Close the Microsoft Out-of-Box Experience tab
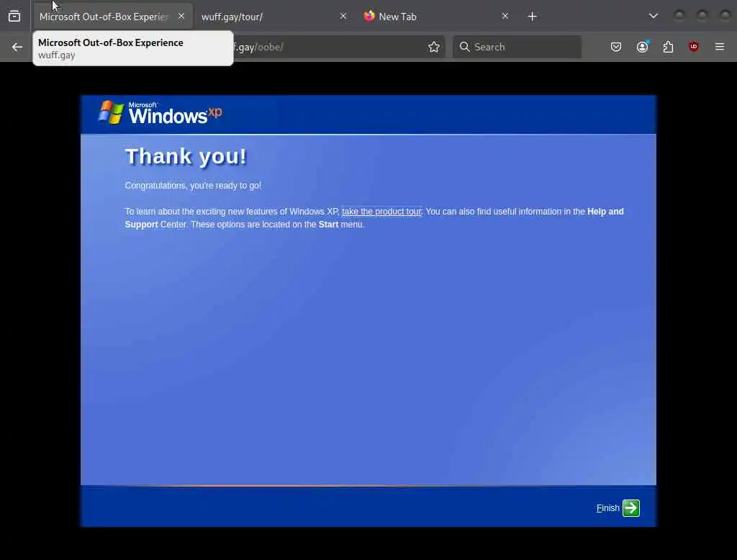 [181, 16]
